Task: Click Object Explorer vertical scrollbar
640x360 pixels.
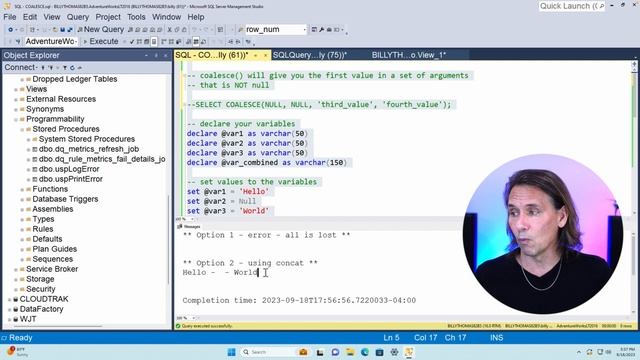Action: click(x=169, y=241)
